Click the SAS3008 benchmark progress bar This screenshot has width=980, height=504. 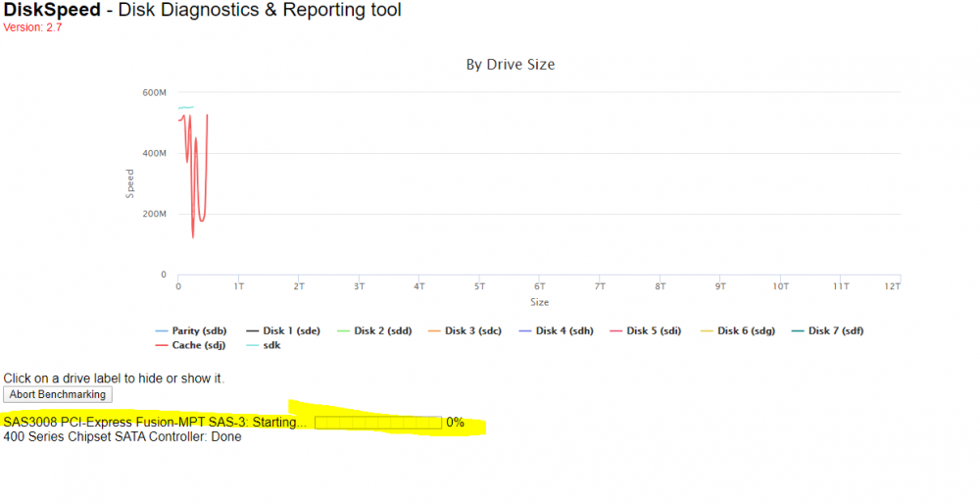click(x=378, y=423)
